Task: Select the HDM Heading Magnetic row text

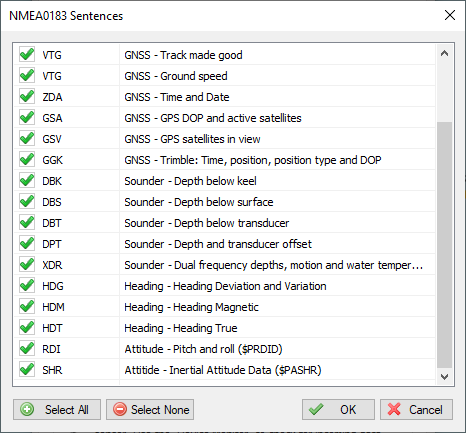Action: click(x=191, y=307)
